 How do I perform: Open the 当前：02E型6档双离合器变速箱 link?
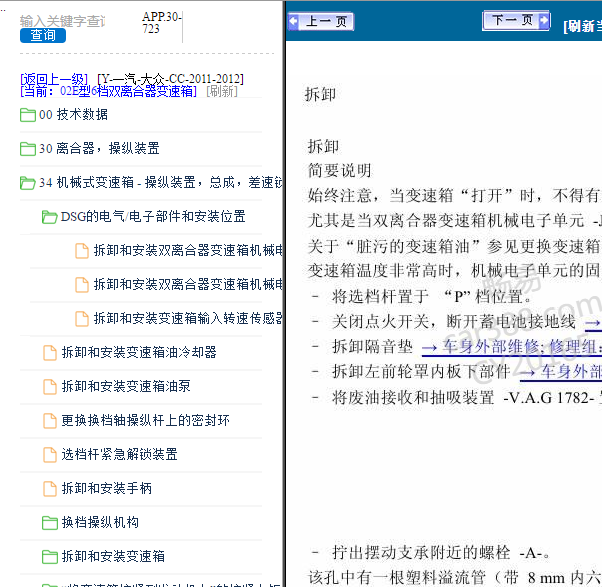(x=108, y=91)
